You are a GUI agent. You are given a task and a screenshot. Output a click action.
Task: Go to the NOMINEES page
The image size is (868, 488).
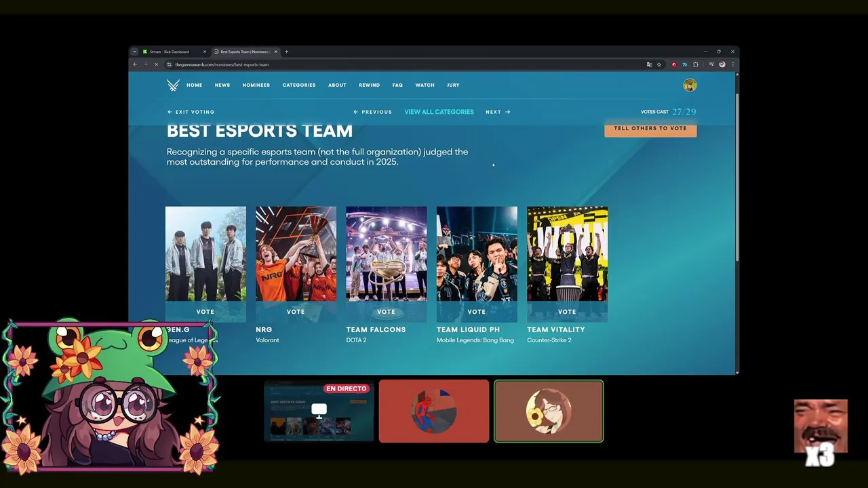coord(256,85)
